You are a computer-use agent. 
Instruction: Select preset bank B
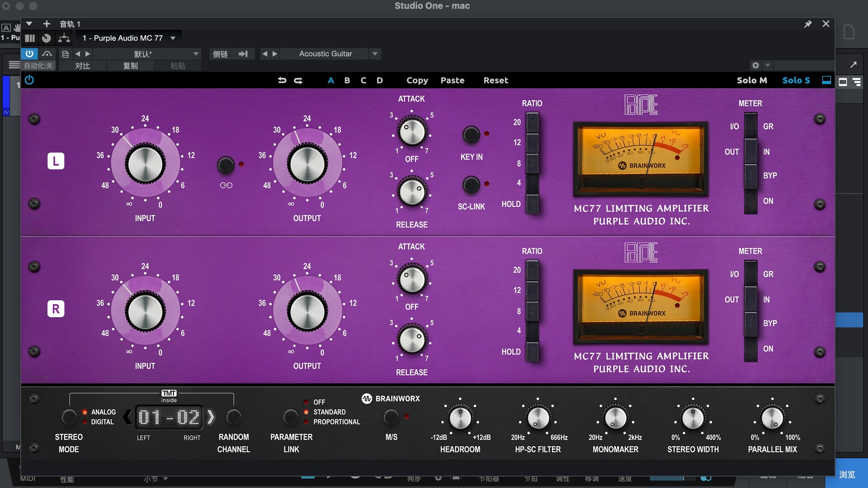coord(347,80)
